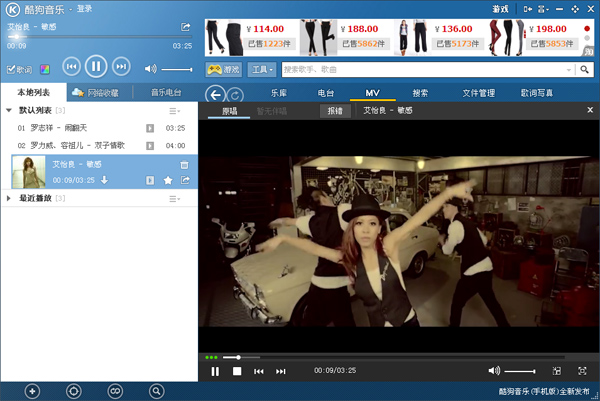
Task: Open the Games button with gamepad
Action: [223, 69]
